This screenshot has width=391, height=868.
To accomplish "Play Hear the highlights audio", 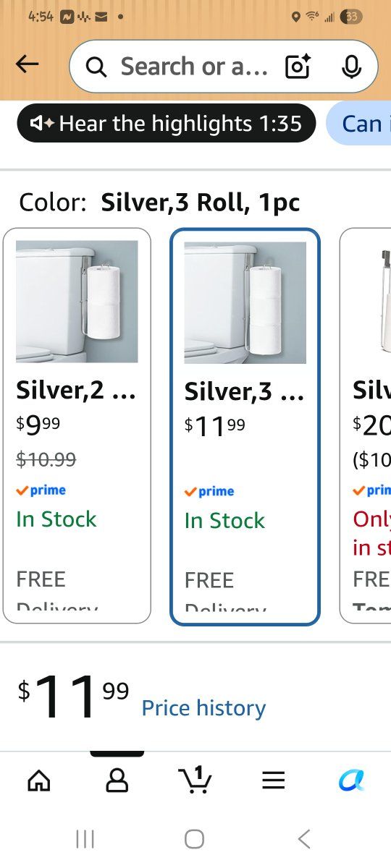I will coord(167,124).
